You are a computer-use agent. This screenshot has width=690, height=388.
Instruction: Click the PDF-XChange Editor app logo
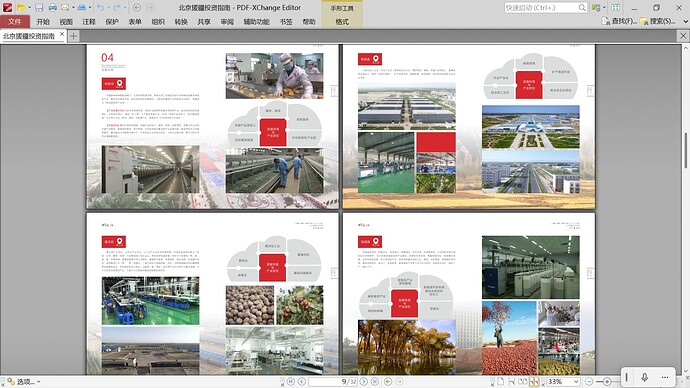(x=7, y=7)
